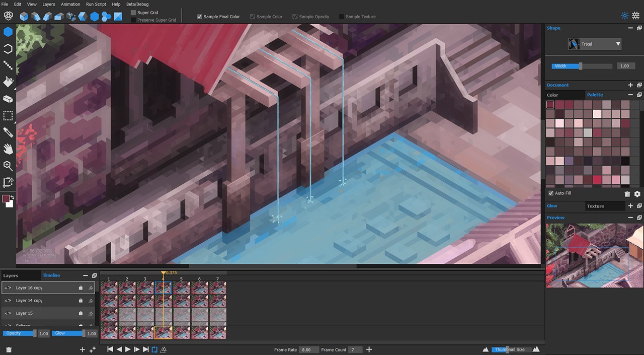Select the Eraser tool

click(x=8, y=99)
